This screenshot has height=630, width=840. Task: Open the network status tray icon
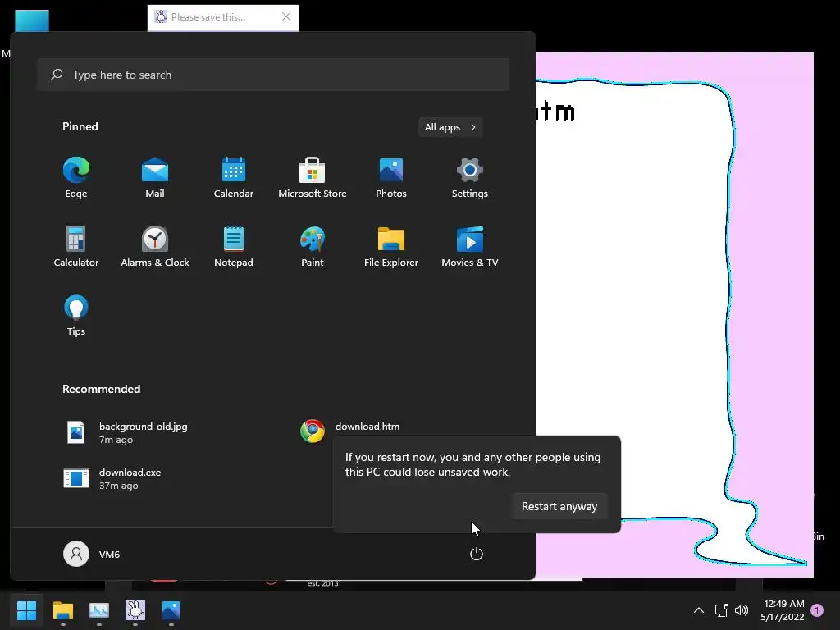[x=721, y=610]
